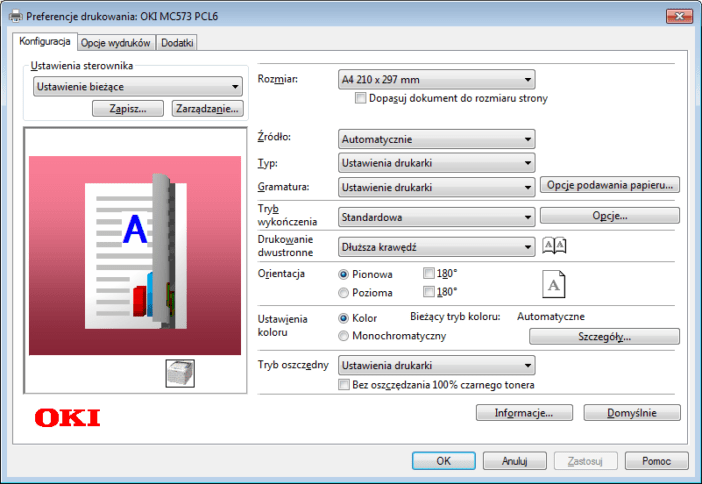Switch to the Konfiguracja tab
Viewport: 702px width, 484px height.
coord(45,42)
